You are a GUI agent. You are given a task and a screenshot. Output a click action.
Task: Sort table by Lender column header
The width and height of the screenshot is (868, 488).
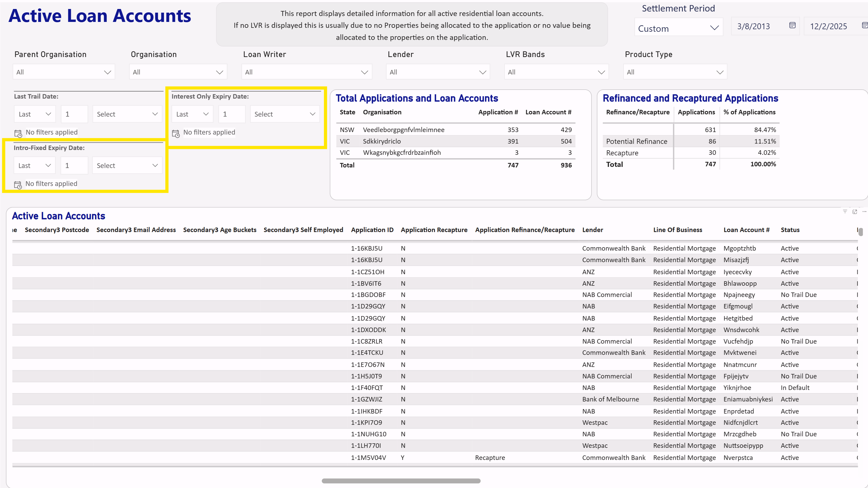coord(592,230)
